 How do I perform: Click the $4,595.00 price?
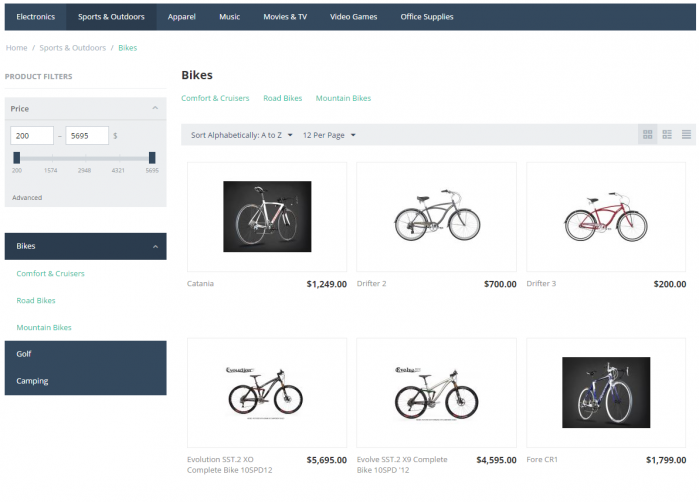click(x=496, y=460)
